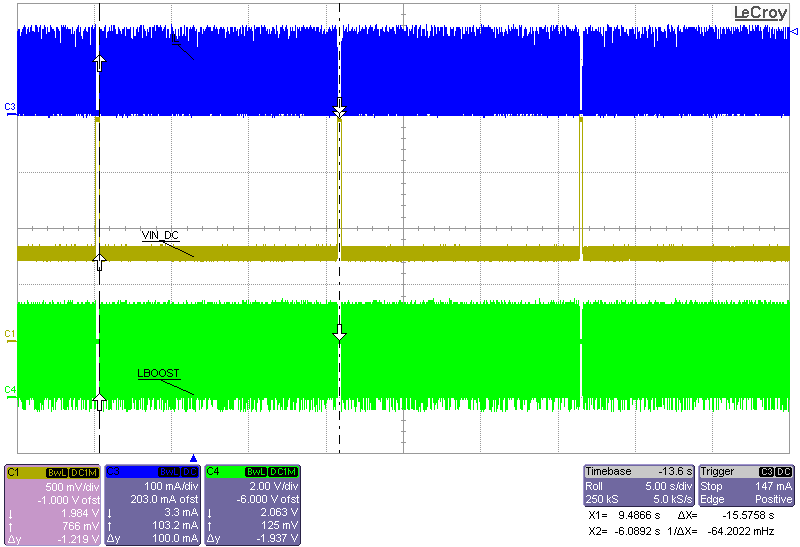Select the IL trace label
Image resolution: width=800 pixels, height=547 pixels.
[177, 40]
